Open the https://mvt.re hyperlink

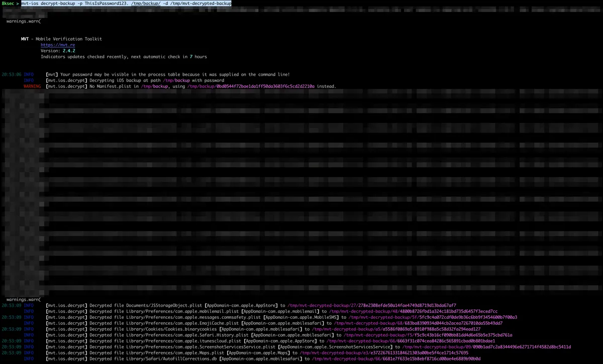point(59,45)
